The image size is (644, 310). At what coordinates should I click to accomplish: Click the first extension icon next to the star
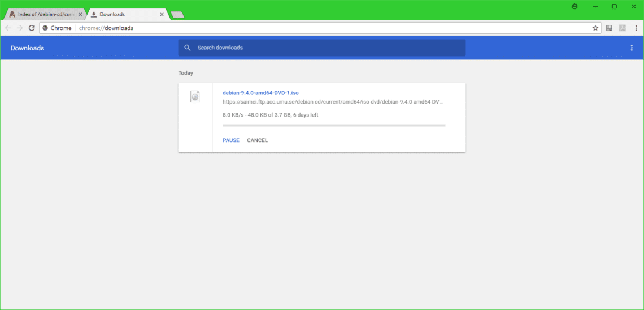pyautogui.click(x=609, y=28)
